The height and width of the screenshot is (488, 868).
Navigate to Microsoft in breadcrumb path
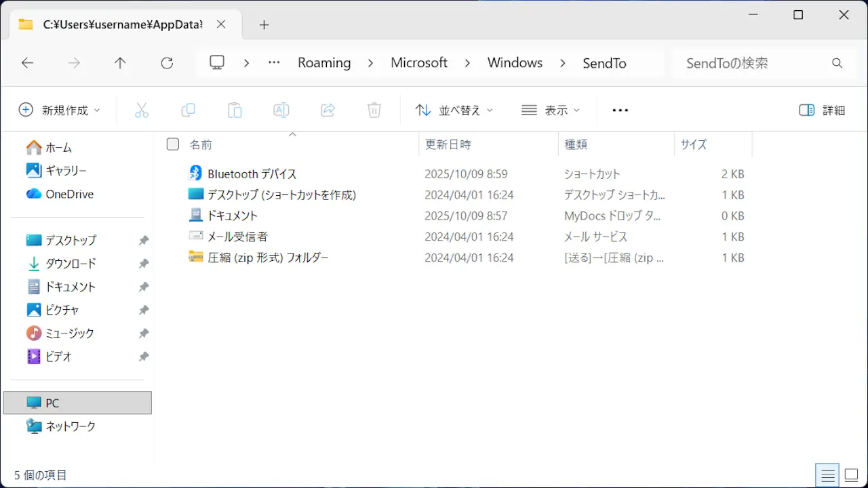[418, 63]
